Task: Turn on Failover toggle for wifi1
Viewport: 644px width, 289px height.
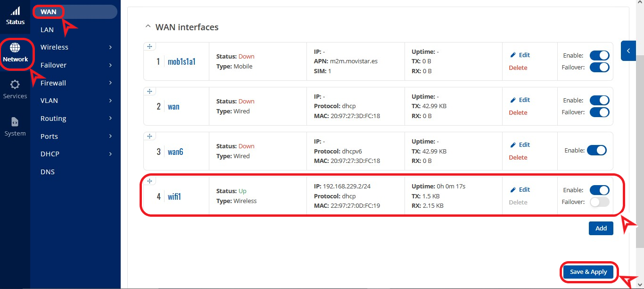Action: pyautogui.click(x=599, y=202)
